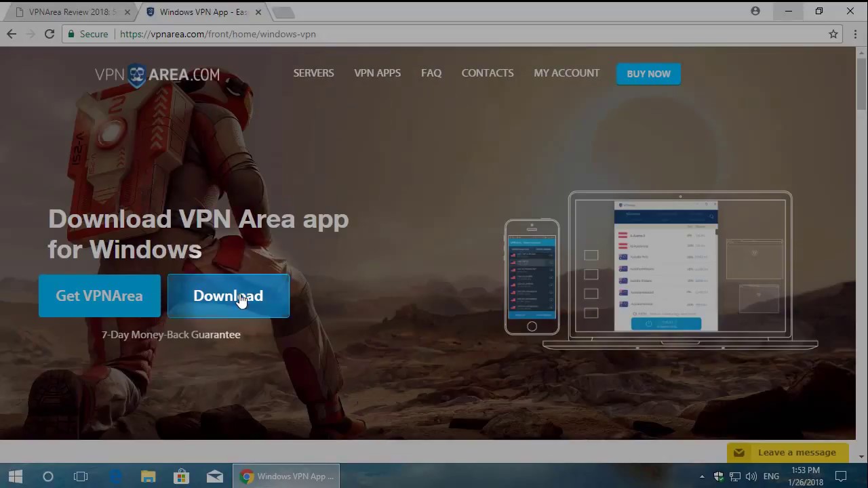Launch Edge browser from taskbar
Viewport: 868px width, 488px height.
click(115, 476)
